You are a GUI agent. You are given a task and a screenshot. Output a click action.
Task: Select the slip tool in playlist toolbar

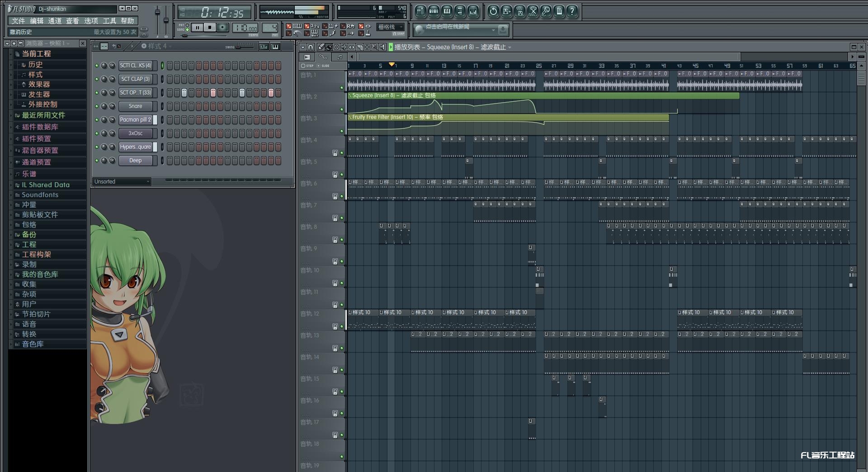352,47
